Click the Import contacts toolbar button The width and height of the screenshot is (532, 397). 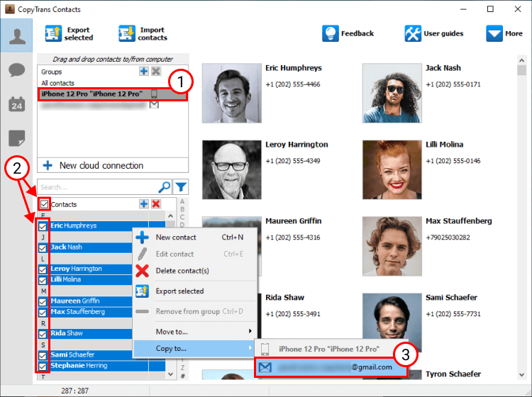point(143,33)
